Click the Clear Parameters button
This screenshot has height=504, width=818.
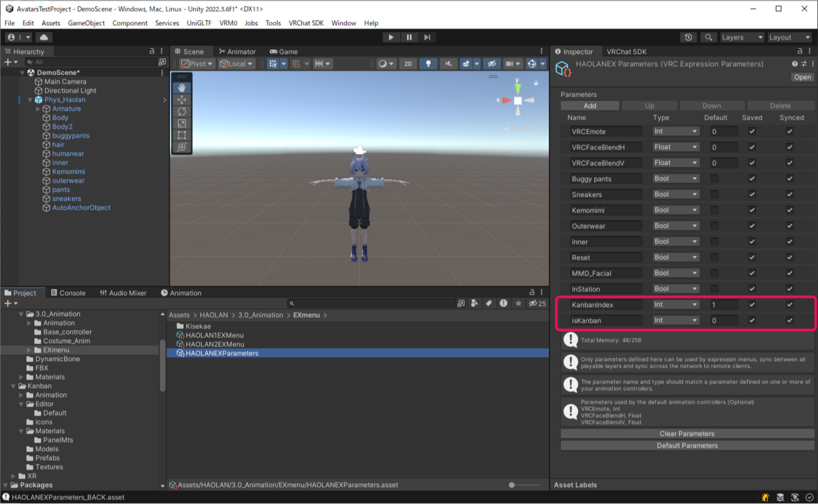click(x=687, y=434)
